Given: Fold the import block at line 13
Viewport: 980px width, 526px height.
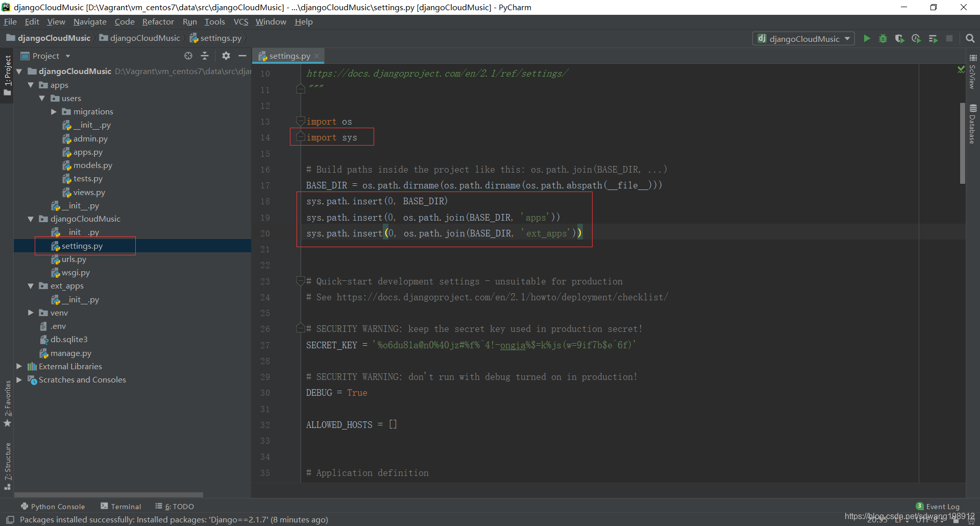Looking at the screenshot, I should click(x=301, y=121).
